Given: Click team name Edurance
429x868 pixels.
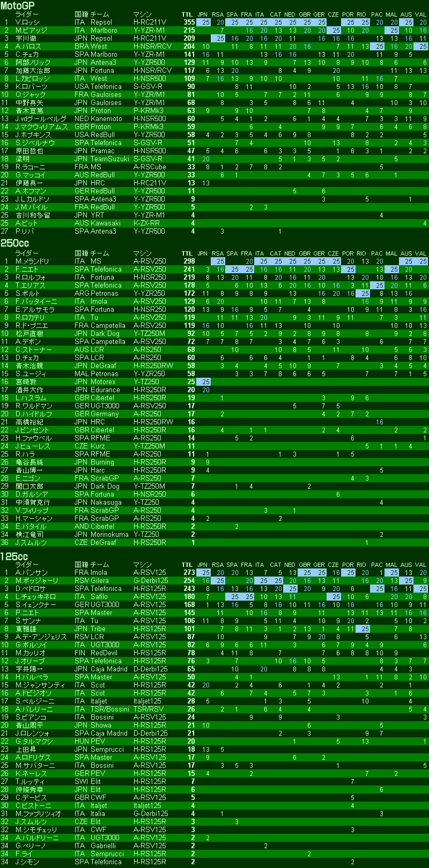Looking at the screenshot, I should [105, 390].
